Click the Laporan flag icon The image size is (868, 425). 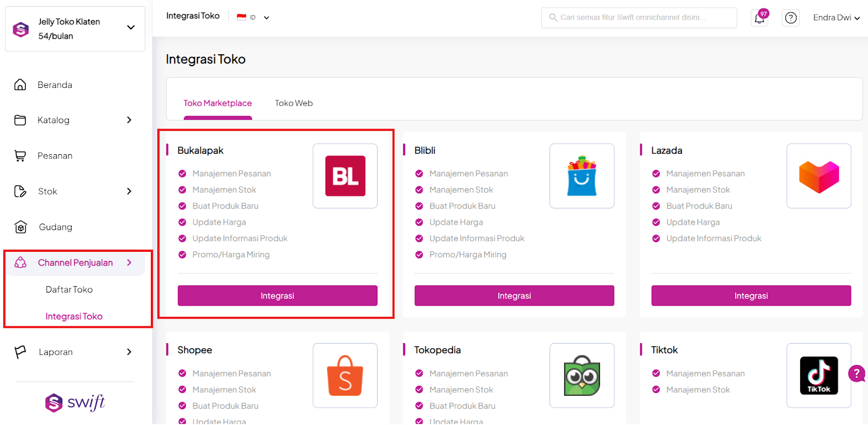tap(20, 352)
